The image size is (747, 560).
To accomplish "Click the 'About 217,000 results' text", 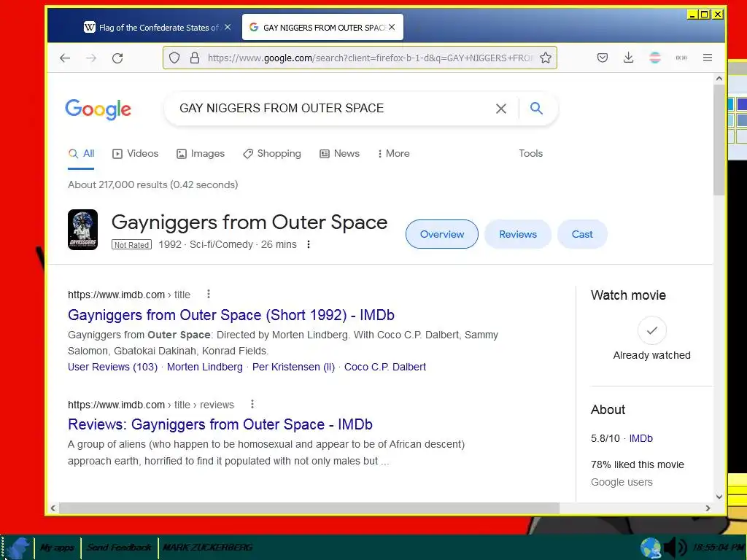I will [152, 184].
